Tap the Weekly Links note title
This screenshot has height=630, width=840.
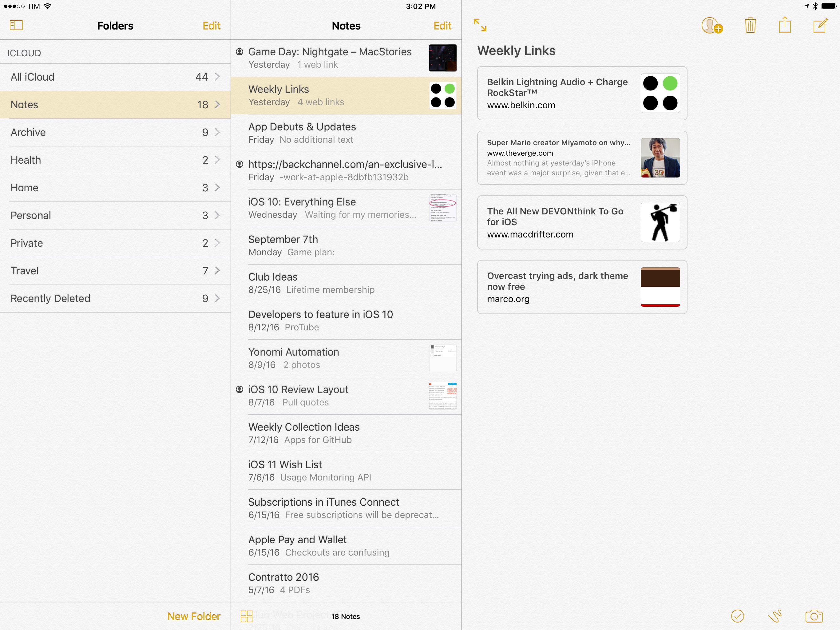pyautogui.click(x=516, y=50)
